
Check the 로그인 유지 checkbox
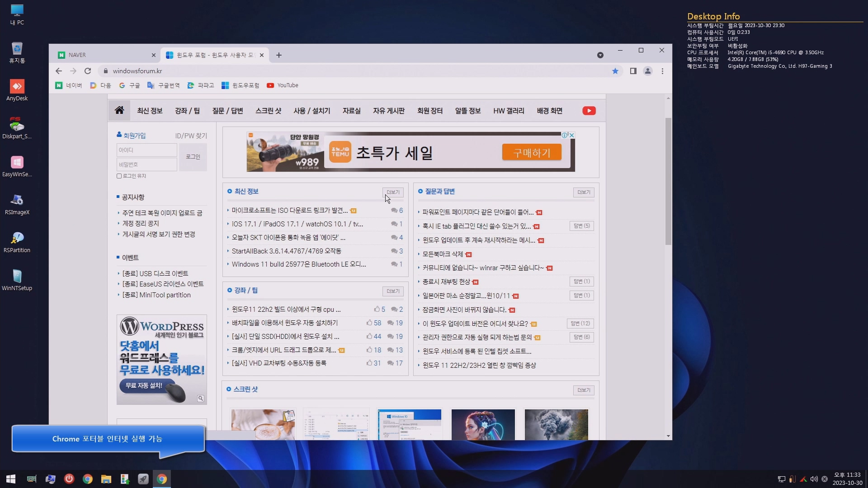pos(119,176)
